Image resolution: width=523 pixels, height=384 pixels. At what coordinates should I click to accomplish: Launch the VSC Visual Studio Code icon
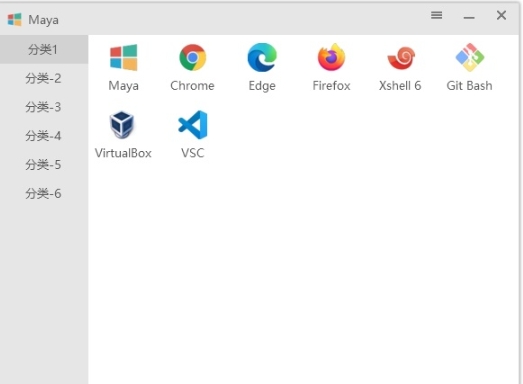(193, 125)
